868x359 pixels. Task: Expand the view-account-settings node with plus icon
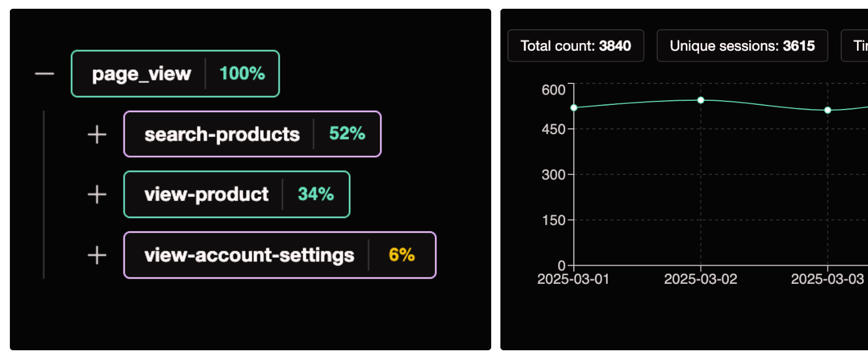[97, 255]
